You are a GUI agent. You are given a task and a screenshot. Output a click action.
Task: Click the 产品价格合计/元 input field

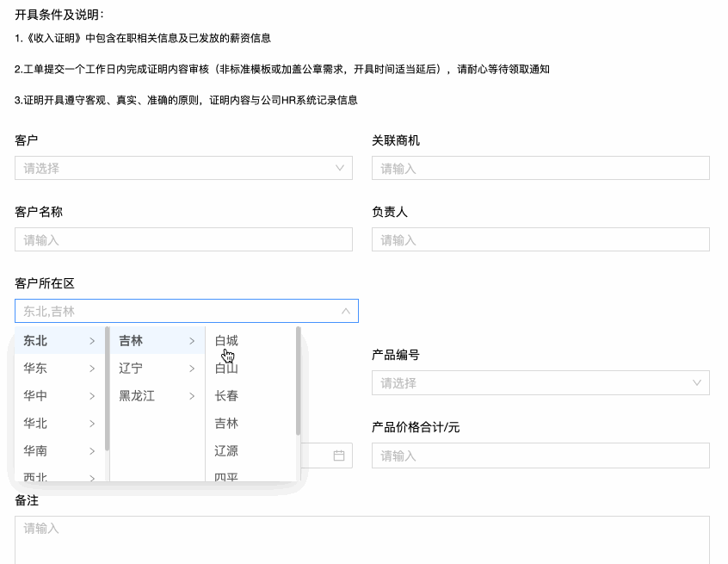pyautogui.click(x=540, y=456)
